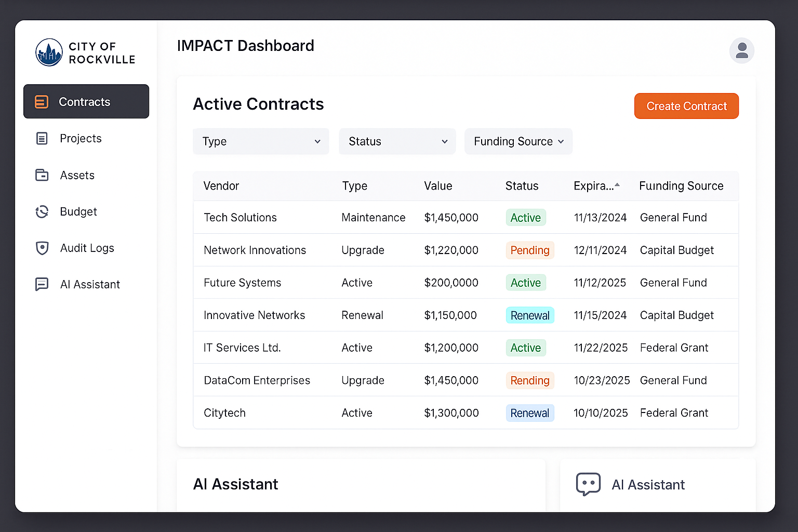This screenshot has height=532, width=798.
Task: Click the Renewal status badge for Citytech
Action: (x=529, y=413)
